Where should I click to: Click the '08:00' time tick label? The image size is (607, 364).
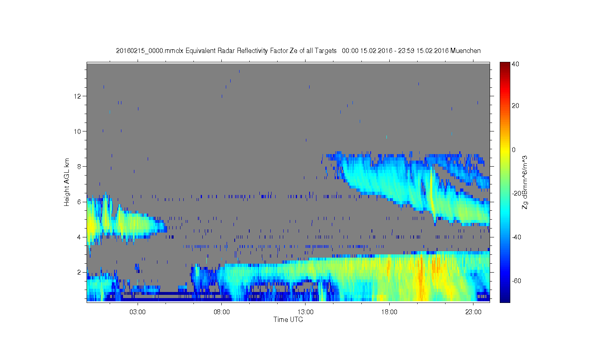[222, 312]
